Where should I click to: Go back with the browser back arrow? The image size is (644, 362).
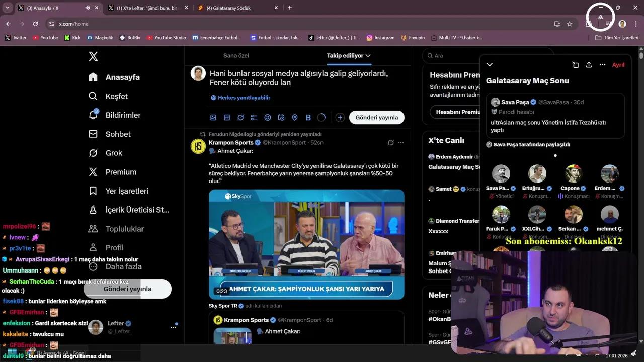(x=8, y=24)
